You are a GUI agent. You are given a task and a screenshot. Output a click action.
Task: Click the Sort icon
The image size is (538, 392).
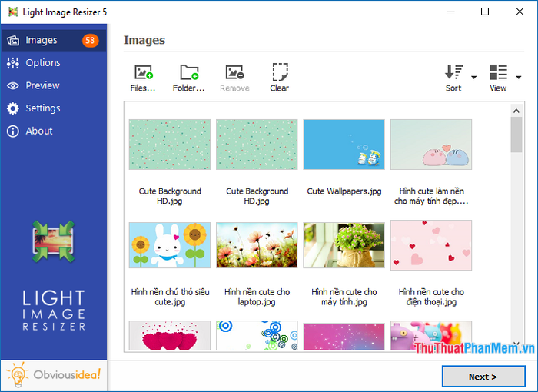pyautogui.click(x=453, y=73)
